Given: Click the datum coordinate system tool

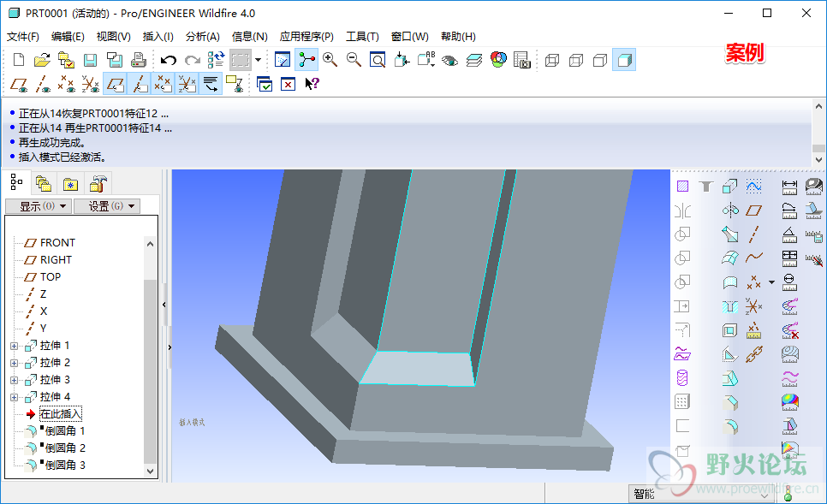Looking at the screenshot, I should click(753, 306).
